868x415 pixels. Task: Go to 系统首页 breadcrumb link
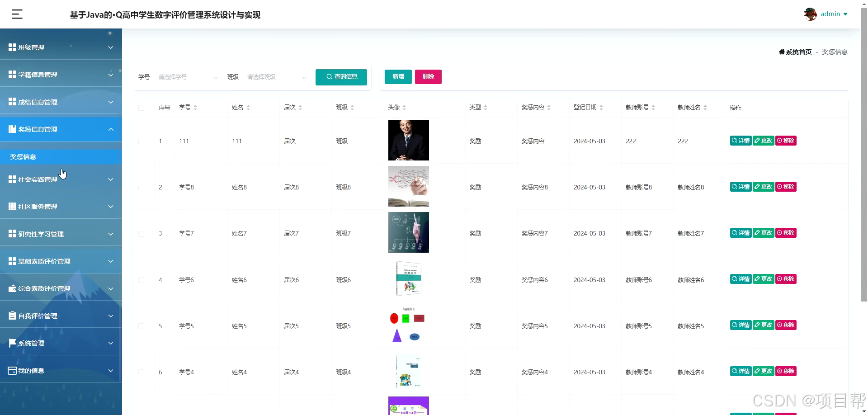tap(795, 52)
